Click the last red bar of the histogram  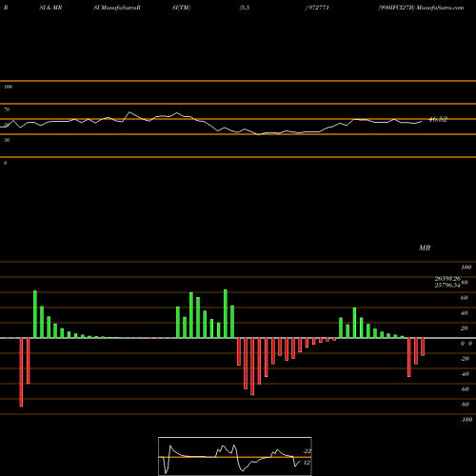pyautogui.click(x=423, y=347)
